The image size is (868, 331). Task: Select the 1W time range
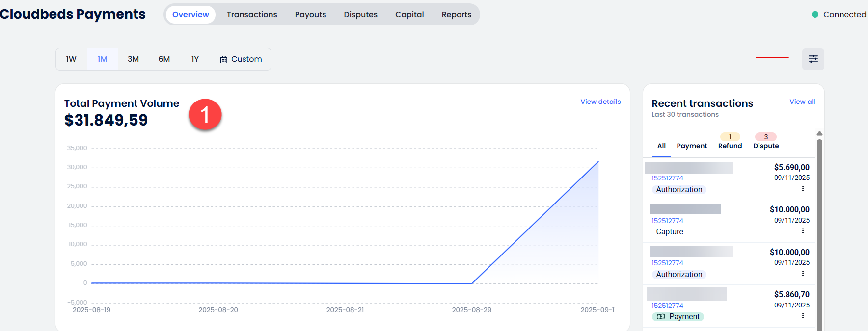(x=71, y=59)
